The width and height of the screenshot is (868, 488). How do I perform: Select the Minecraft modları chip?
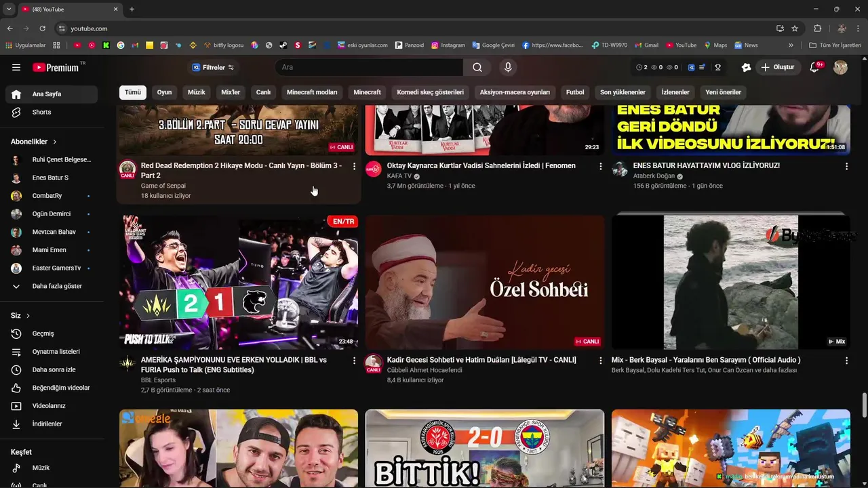pyautogui.click(x=312, y=92)
